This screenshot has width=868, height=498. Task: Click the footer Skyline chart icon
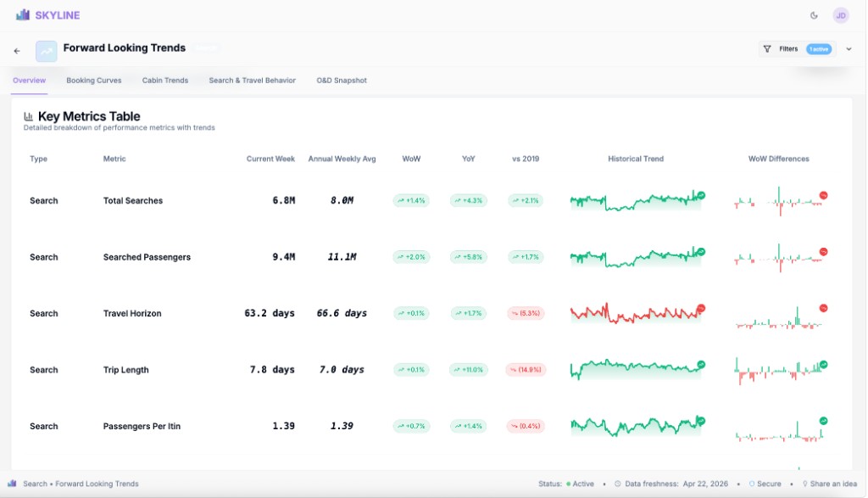(12, 484)
